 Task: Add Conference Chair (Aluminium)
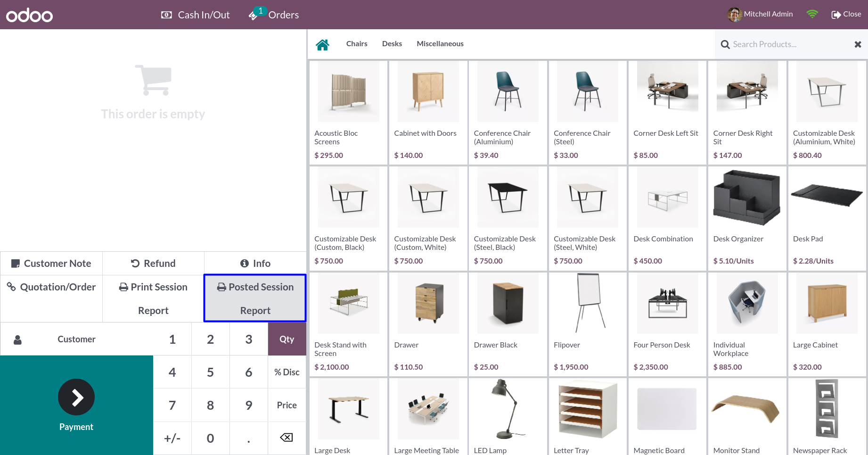pyautogui.click(x=508, y=112)
